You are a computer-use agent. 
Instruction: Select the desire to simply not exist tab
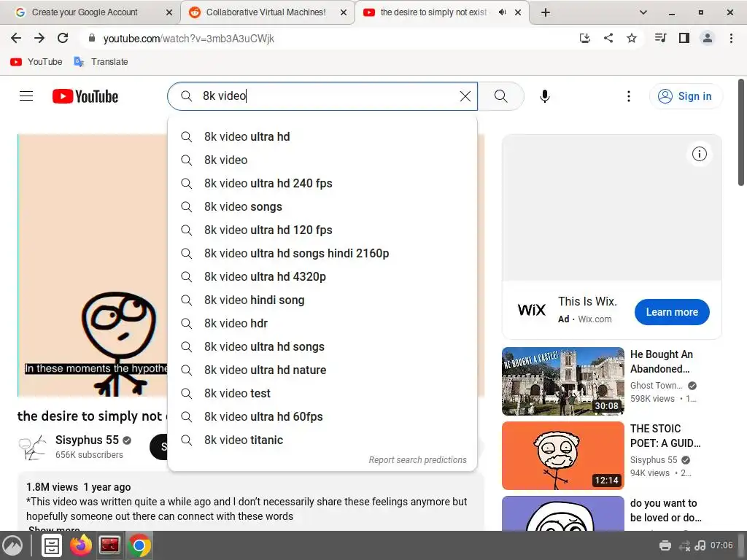pos(433,12)
